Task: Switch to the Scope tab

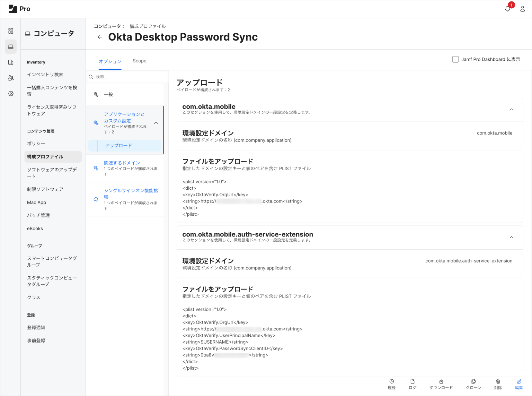Action: [140, 61]
